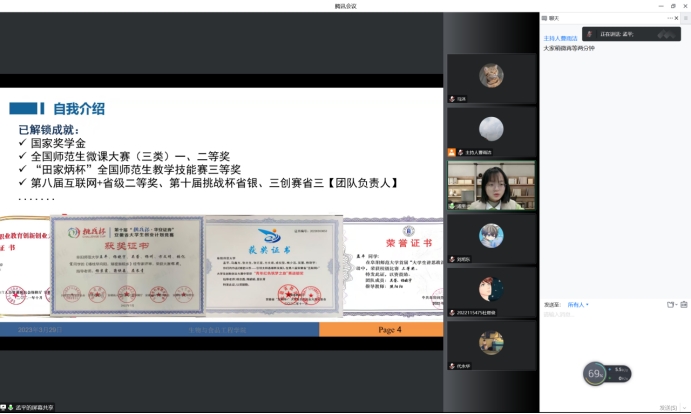Expand the 所有人 recipient dropdown
691x414 pixels.
click(x=578, y=304)
